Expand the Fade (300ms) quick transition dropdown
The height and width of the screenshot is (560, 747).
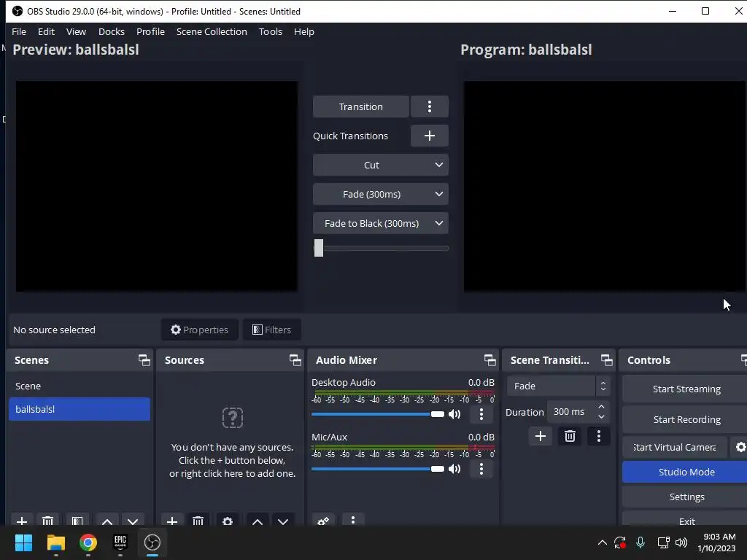438,194
